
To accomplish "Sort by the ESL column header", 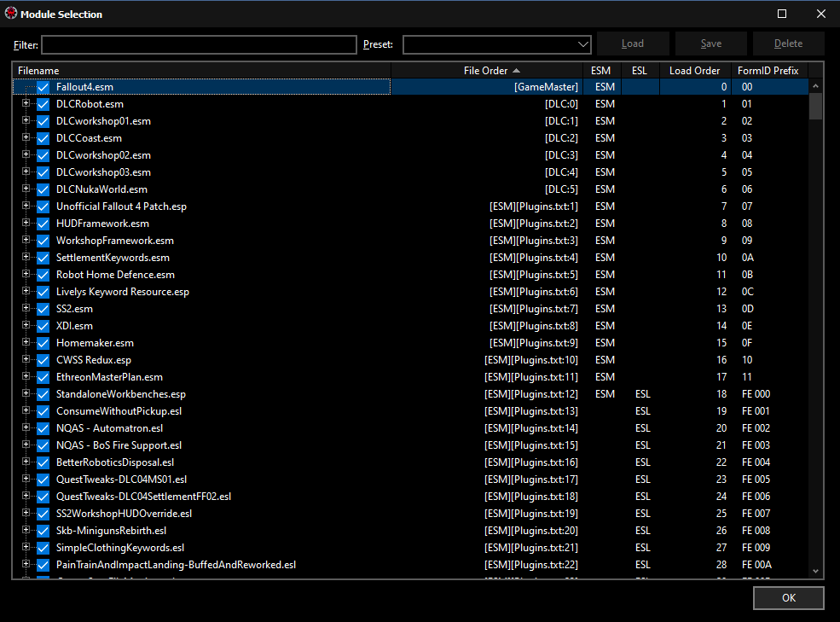I will [x=640, y=71].
